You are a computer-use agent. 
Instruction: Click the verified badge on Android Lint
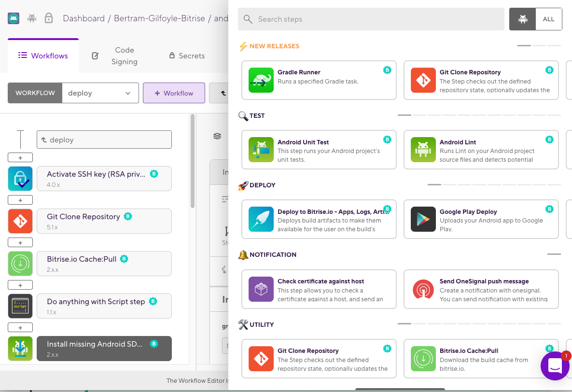pyautogui.click(x=549, y=140)
